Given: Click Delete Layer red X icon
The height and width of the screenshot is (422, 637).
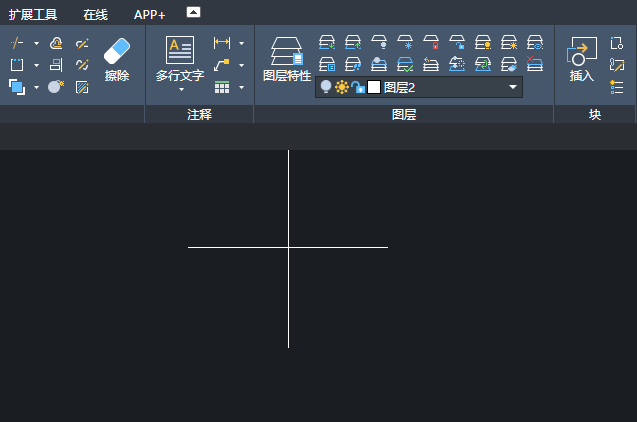Looking at the screenshot, I should click(535, 64).
